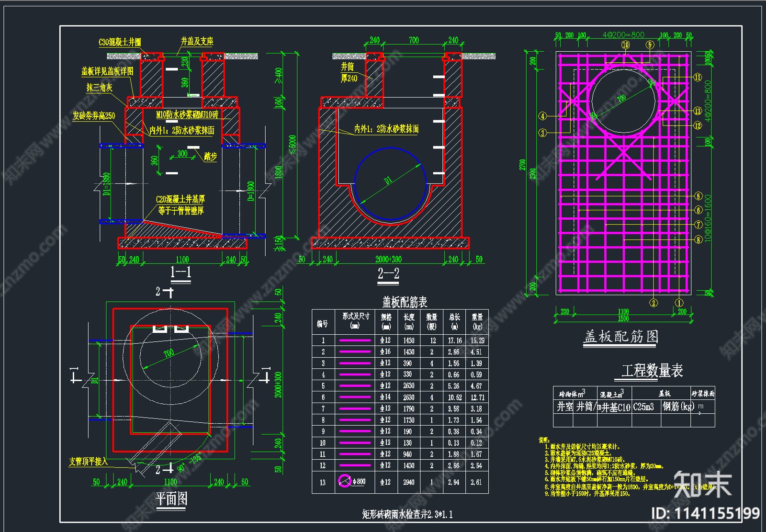The image size is (766, 532).
Task: Select total length cell '10.52'
Action: tap(455, 397)
